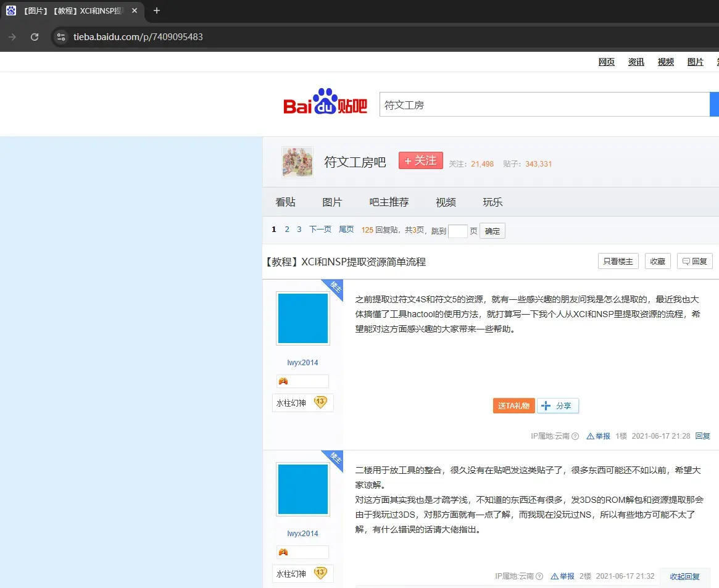Click level 13 badge in 2楼 post
The image size is (719, 588).
(x=320, y=573)
